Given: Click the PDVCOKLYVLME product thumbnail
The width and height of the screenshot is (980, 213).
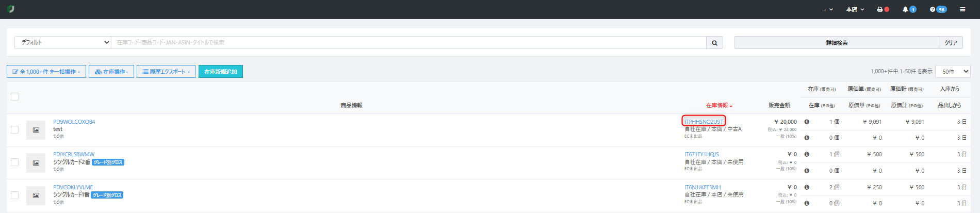Looking at the screenshot, I should click(x=36, y=195).
